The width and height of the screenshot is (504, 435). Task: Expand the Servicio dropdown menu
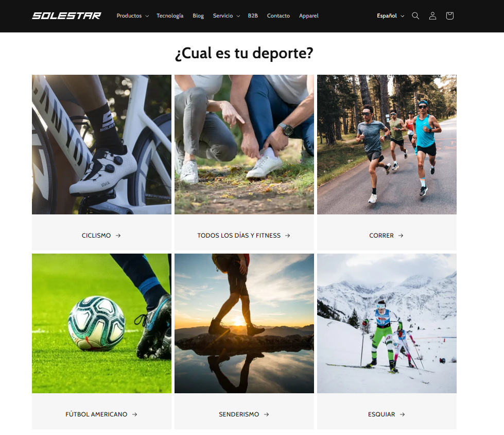tap(227, 16)
